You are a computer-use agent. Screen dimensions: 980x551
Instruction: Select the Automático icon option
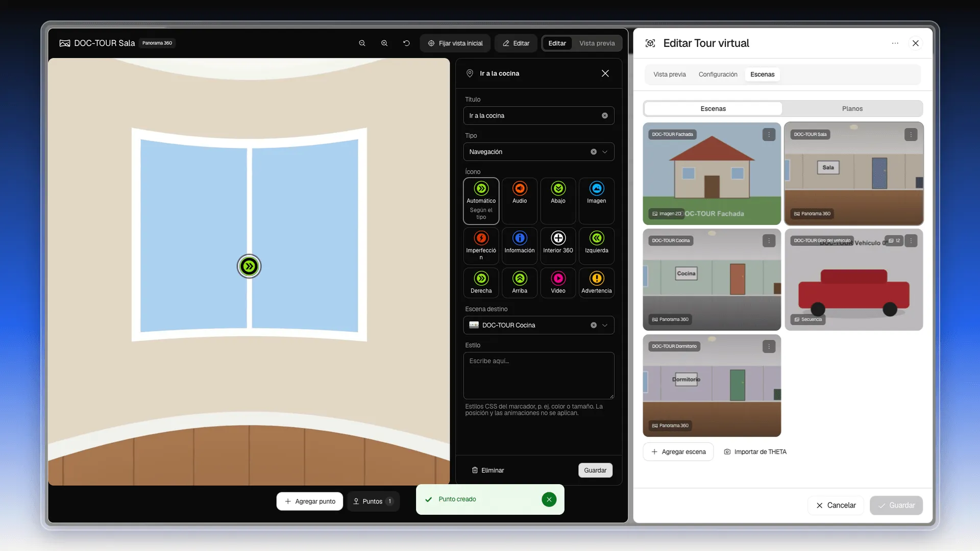481,201
